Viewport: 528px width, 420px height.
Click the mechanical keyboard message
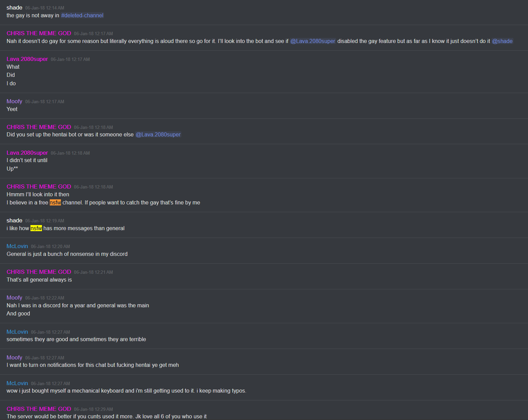pos(127,391)
